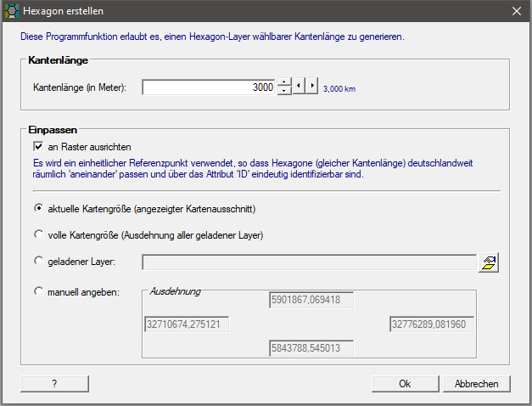Image resolution: width=532 pixels, height=406 pixels.
Task: Click the Kantenlänge input field showing 3000
Action: [x=209, y=87]
